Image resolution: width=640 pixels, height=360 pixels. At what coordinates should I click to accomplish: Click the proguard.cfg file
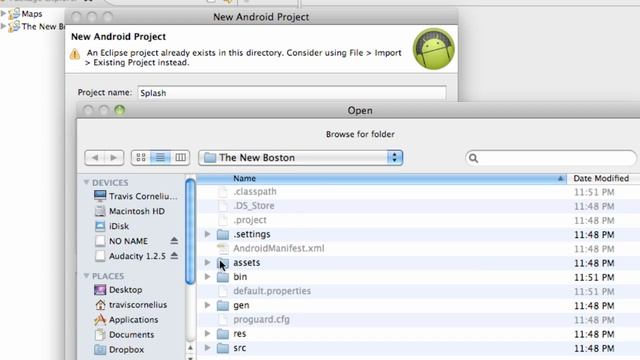[x=261, y=319]
